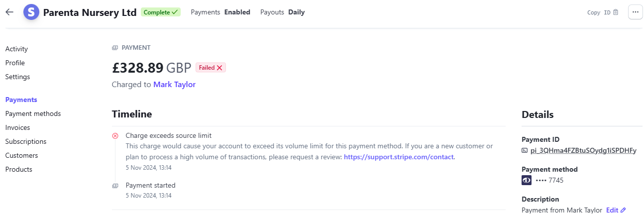
Task: Open the Activity section
Action: click(x=16, y=49)
